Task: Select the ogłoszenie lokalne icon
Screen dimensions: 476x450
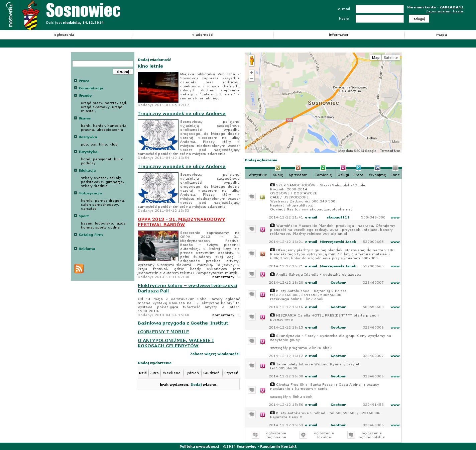Action: tap(303, 435)
